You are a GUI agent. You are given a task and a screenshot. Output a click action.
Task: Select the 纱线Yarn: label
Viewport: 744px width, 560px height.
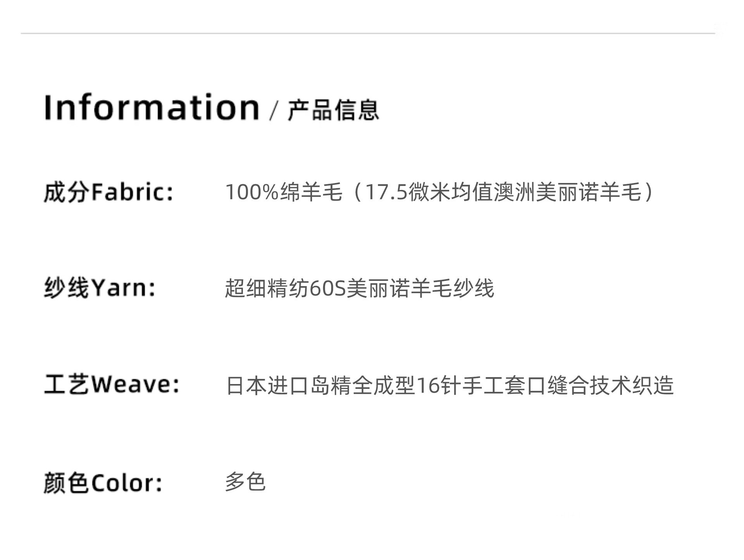pyautogui.click(x=100, y=288)
